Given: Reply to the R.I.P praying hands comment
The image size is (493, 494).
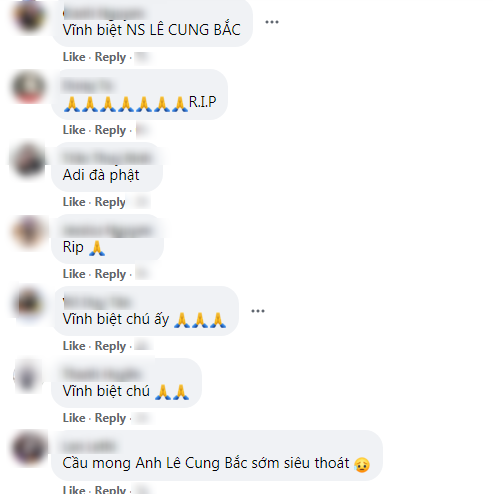Looking at the screenshot, I should (110, 130).
